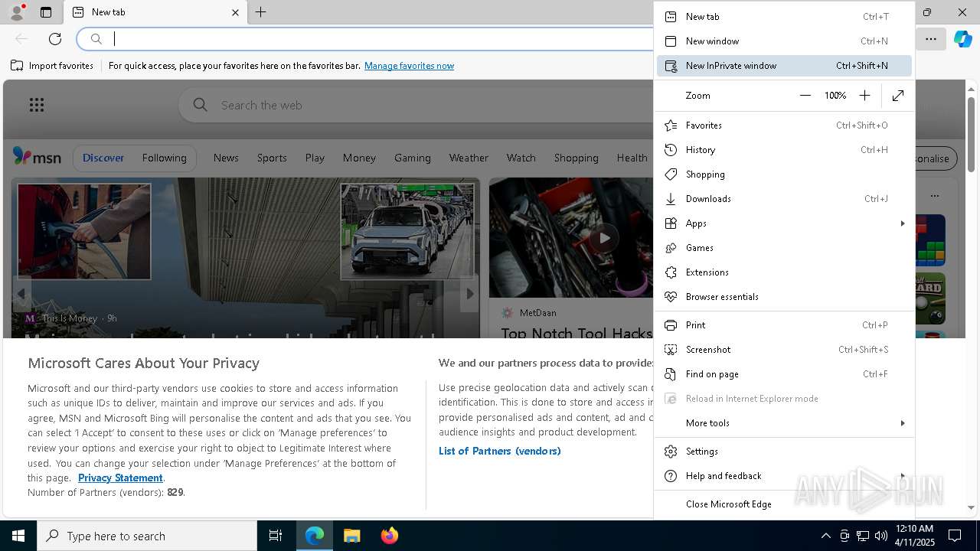This screenshot has width=980, height=551.
Task: Expand the Apps submenu
Action: pyautogui.click(x=784, y=223)
